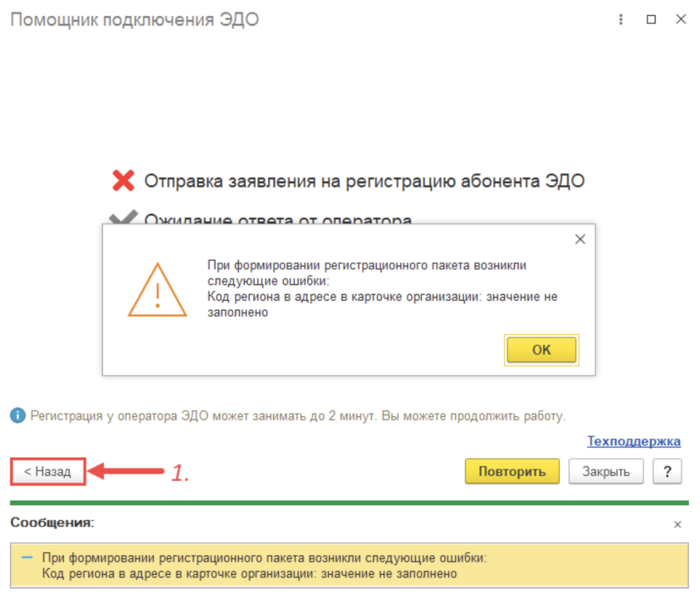
Task: Click the OK button in the error dialog
Action: [x=541, y=349]
